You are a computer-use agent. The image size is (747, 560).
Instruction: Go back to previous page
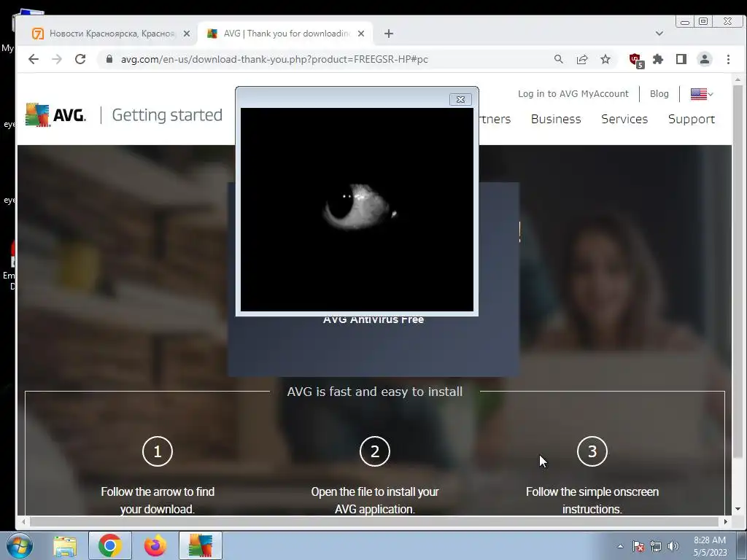tap(34, 59)
